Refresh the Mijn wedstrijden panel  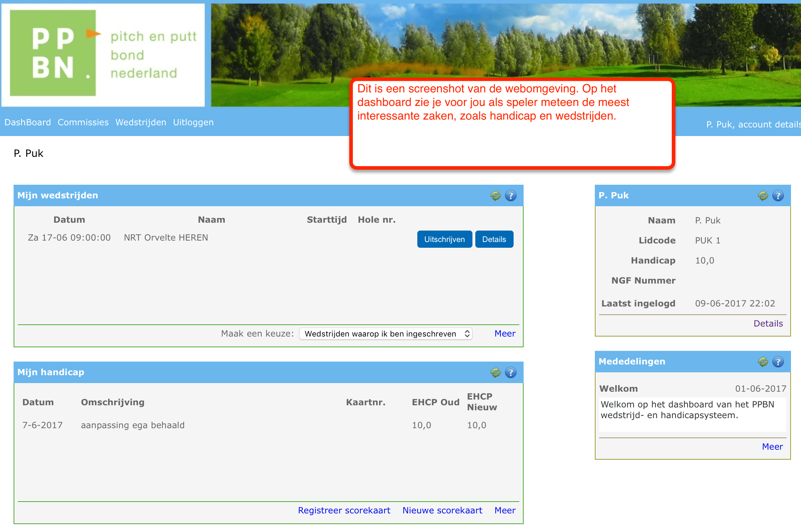click(x=495, y=195)
